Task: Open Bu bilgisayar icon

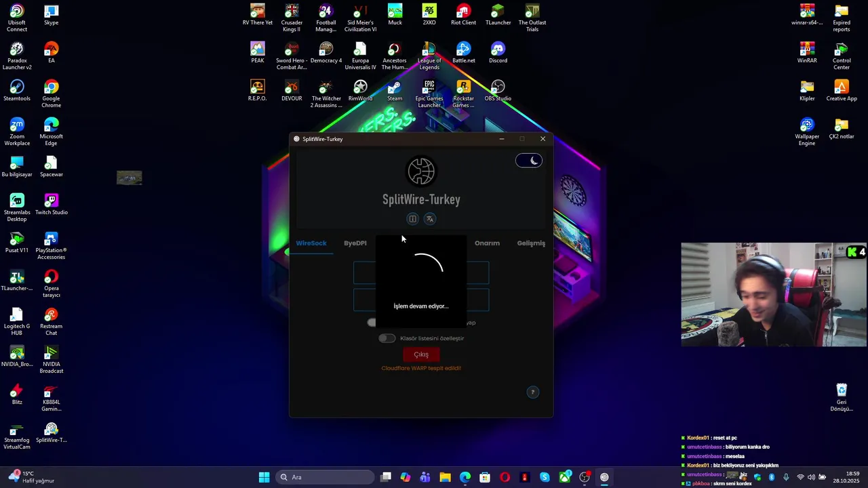Action: (x=17, y=167)
